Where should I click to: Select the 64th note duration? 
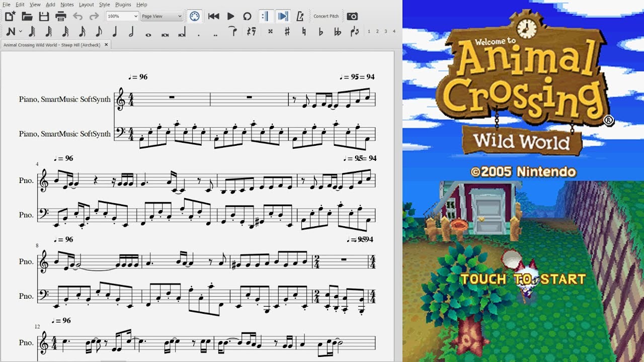tap(49, 32)
